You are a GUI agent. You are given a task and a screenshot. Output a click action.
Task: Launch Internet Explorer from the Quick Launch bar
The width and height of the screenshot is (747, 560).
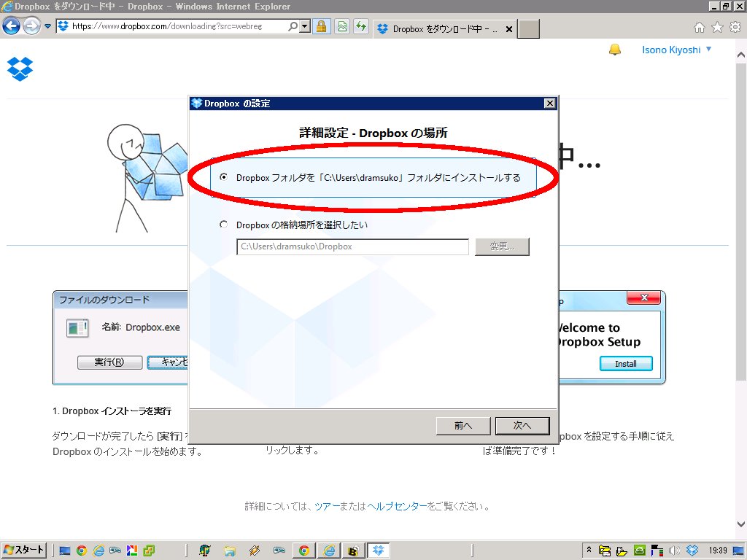pyautogui.click(x=99, y=551)
